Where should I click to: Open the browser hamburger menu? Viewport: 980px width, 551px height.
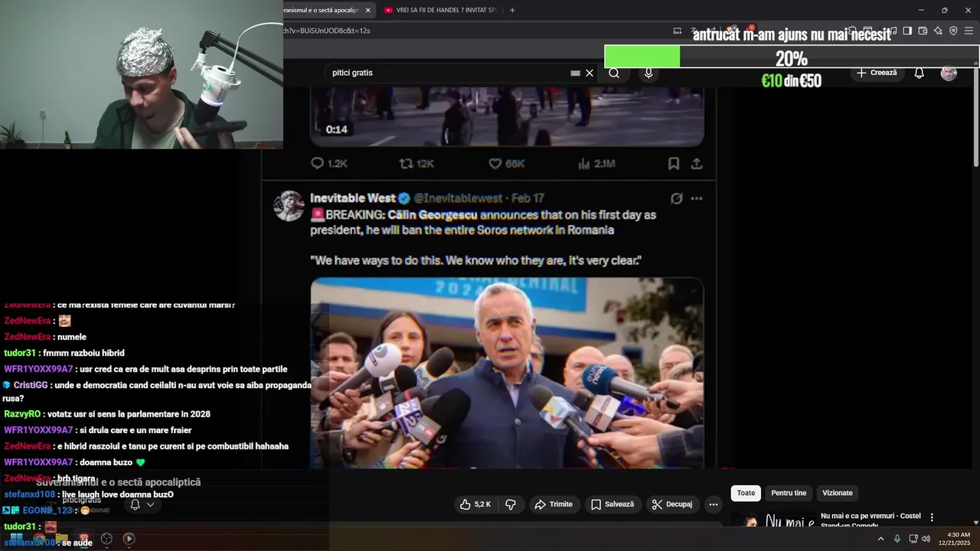coord(969,31)
